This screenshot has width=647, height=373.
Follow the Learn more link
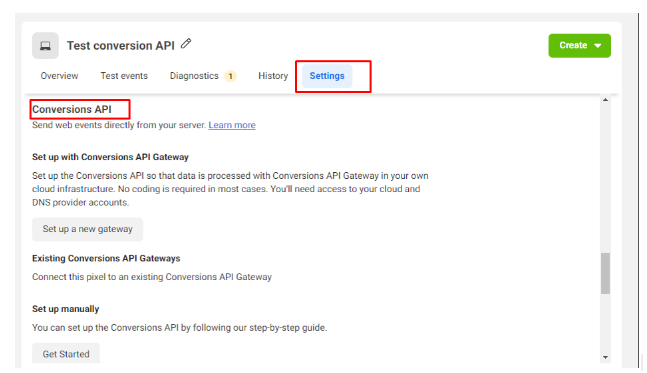(x=232, y=125)
